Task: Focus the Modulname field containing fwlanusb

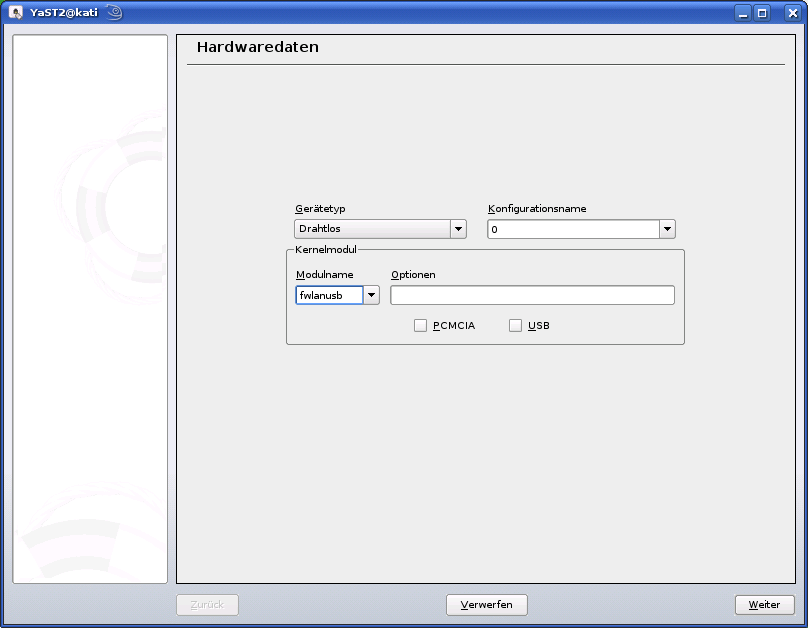Action: (x=329, y=295)
